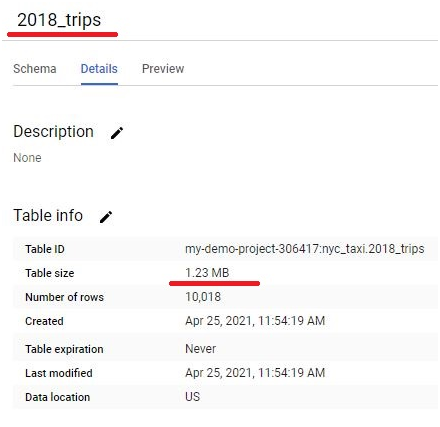Click the pencil icon next to Description
The width and height of the screenshot is (440, 427).
(x=117, y=133)
